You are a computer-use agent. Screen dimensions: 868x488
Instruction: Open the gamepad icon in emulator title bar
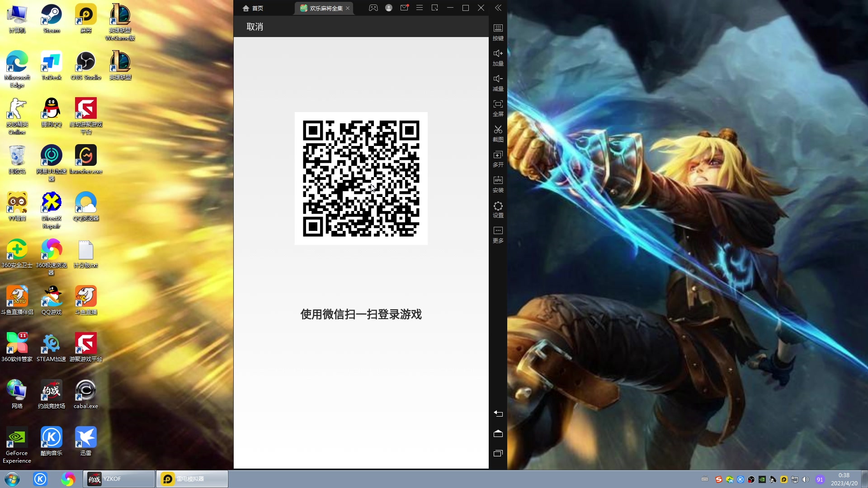point(373,8)
